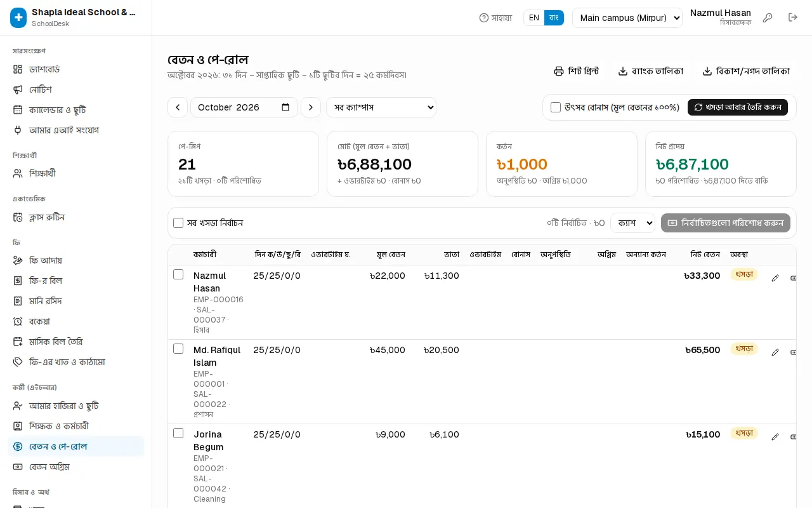Screen dimensions: 812x508
Task: Open শিক্ষক ও কর্মচারী in the sidebar
Action: 76,426
